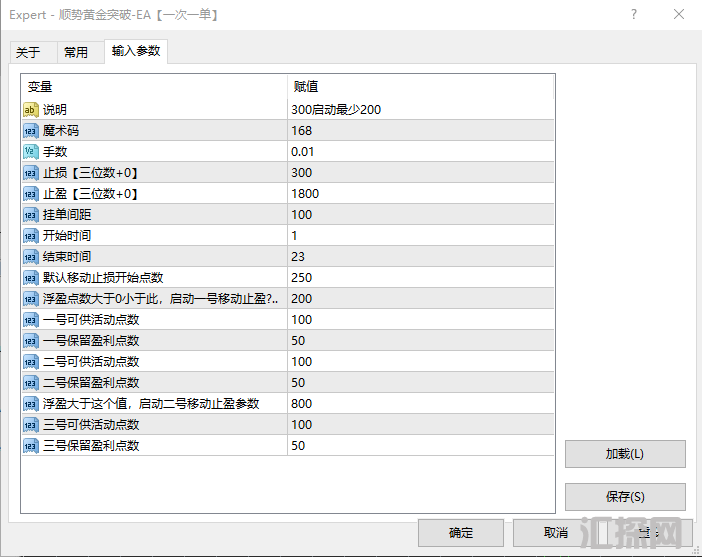Click the icon next to 止盈【三位数+0】

click(31, 194)
